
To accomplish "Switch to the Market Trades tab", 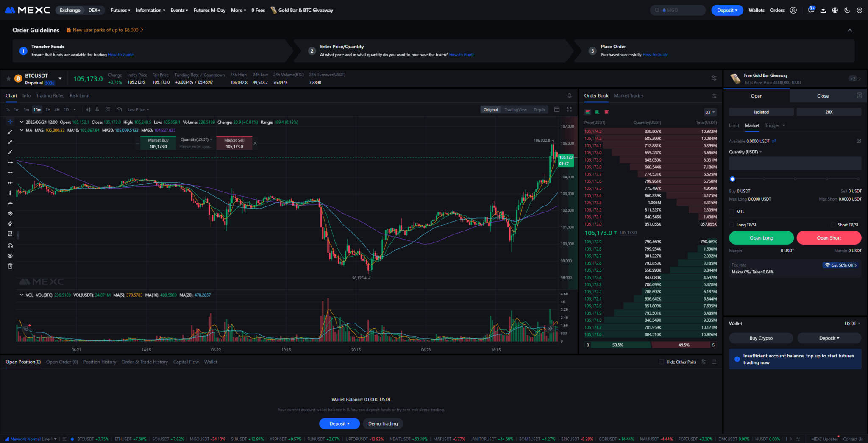I will [629, 95].
